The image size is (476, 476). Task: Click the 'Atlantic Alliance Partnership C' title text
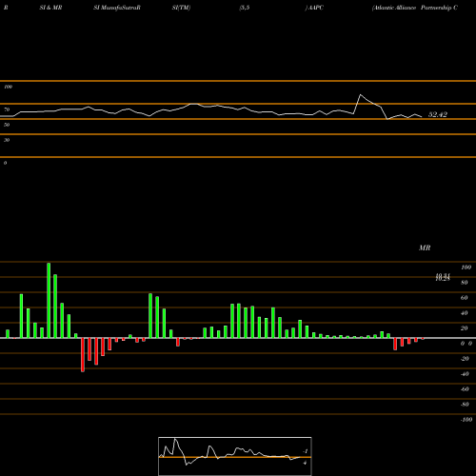pyautogui.click(x=415, y=8)
